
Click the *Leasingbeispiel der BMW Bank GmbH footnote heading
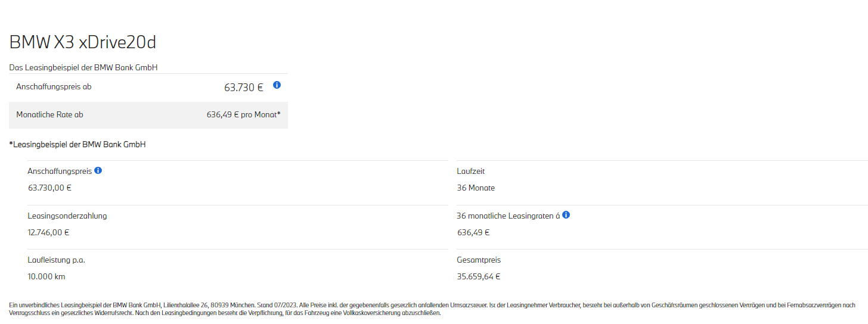tap(77, 145)
